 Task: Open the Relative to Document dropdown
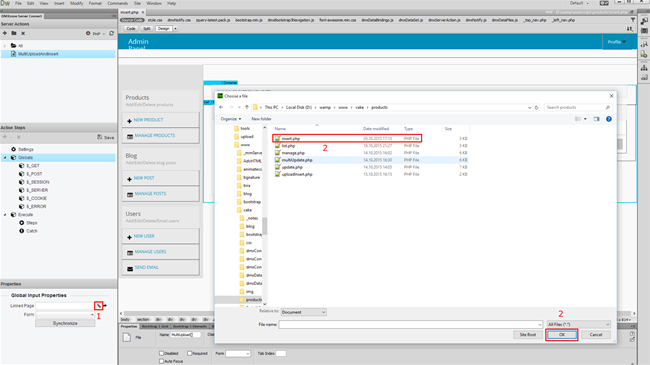(303, 312)
